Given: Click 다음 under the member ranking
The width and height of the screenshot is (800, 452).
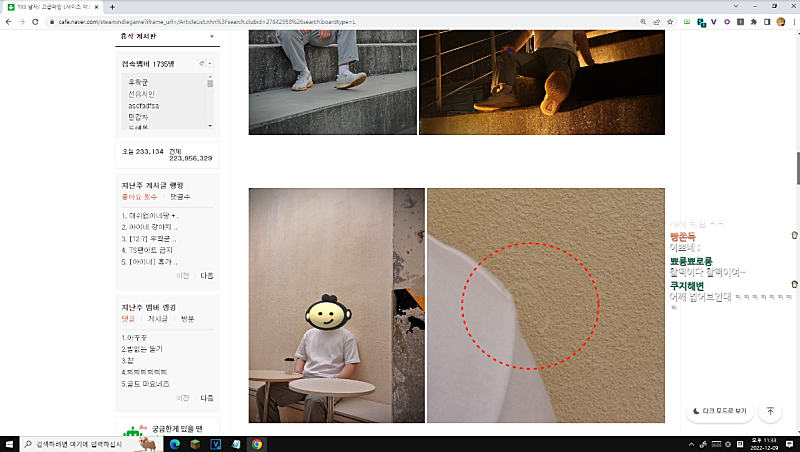Looking at the screenshot, I should (x=207, y=397).
